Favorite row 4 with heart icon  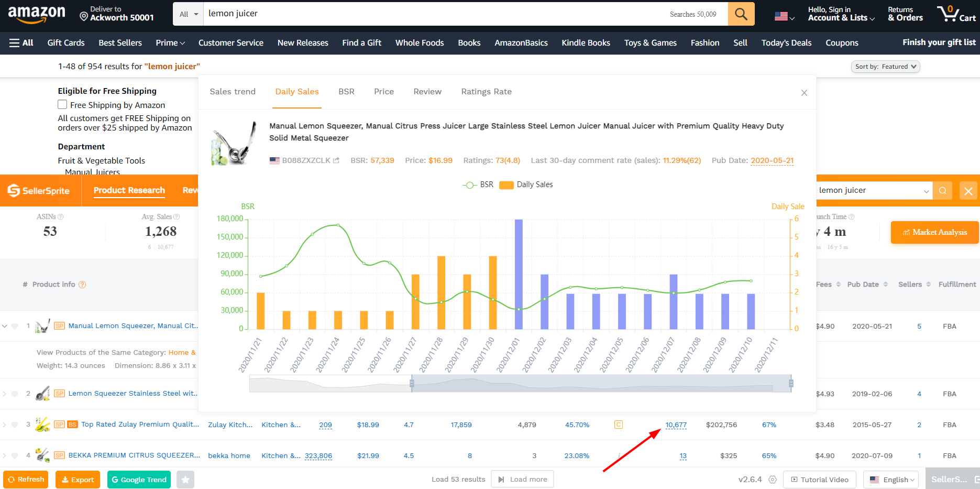pos(15,455)
